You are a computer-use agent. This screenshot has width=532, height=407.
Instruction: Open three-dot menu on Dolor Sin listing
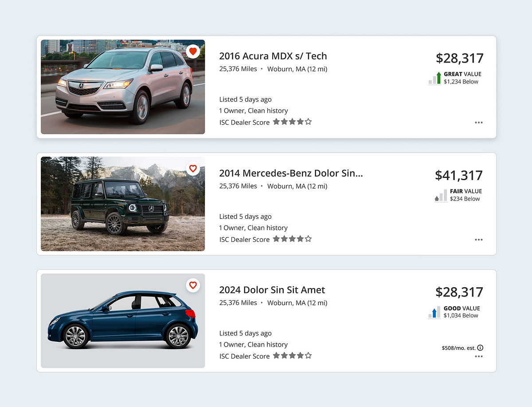478,356
